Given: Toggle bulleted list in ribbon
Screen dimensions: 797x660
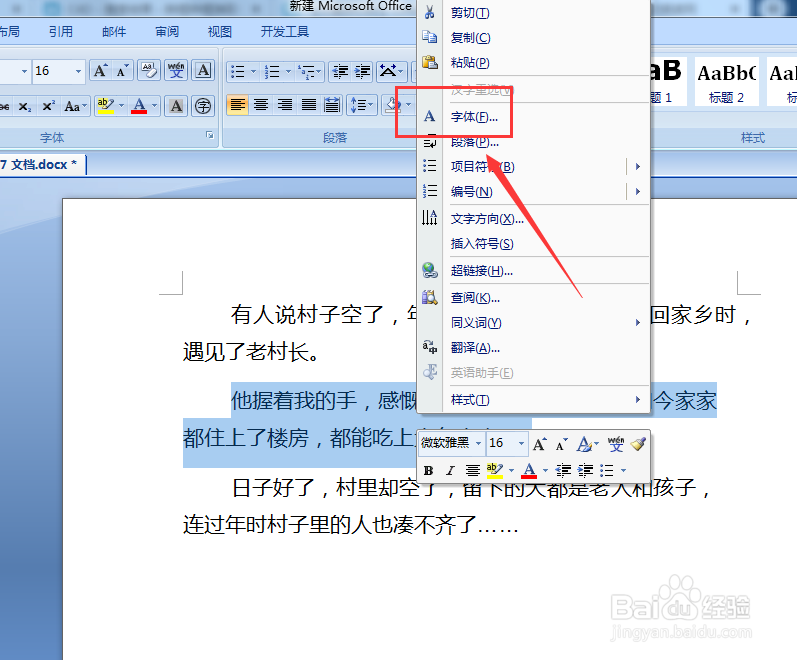Looking at the screenshot, I should (237, 72).
